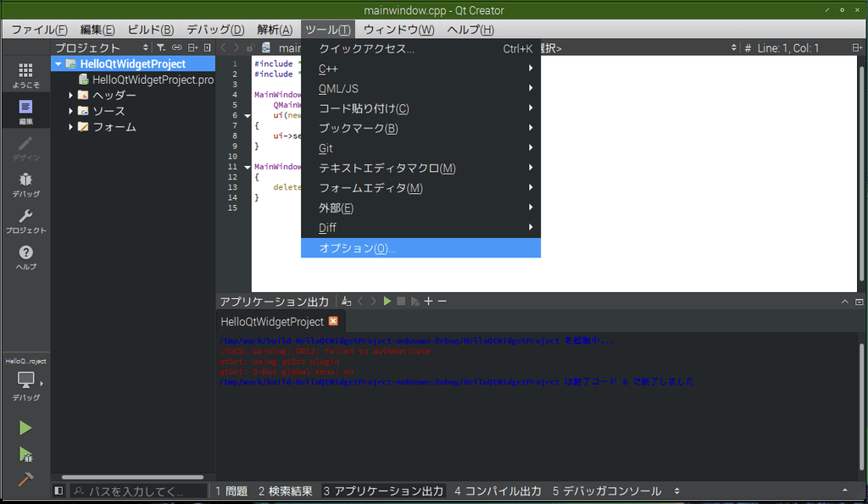Click the project tree horizontal scrollbar
This screenshot has height=504, width=868.
click(133, 477)
